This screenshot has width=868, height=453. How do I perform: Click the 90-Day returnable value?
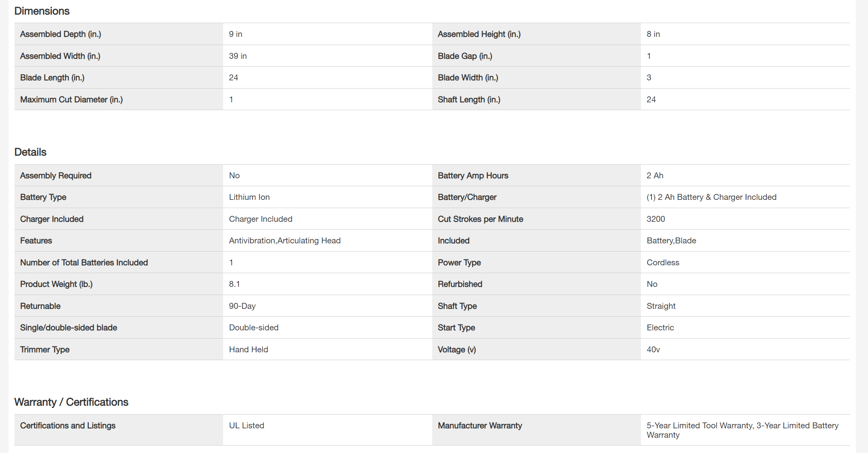click(242, 306)
